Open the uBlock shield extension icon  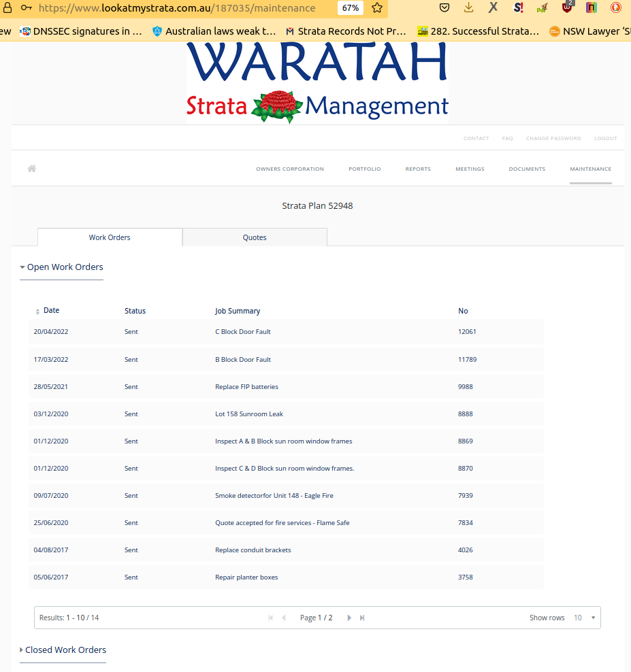pos(567,7)
